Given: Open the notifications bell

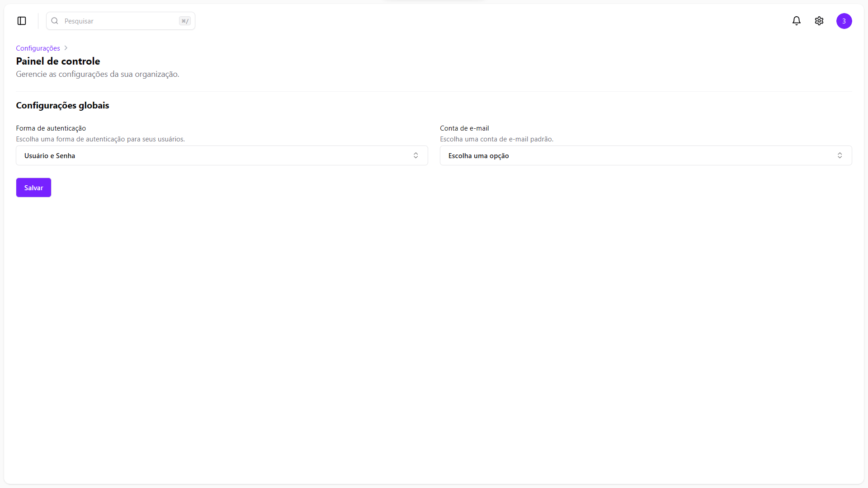Looking at the screenshot, I should (796, 21).
